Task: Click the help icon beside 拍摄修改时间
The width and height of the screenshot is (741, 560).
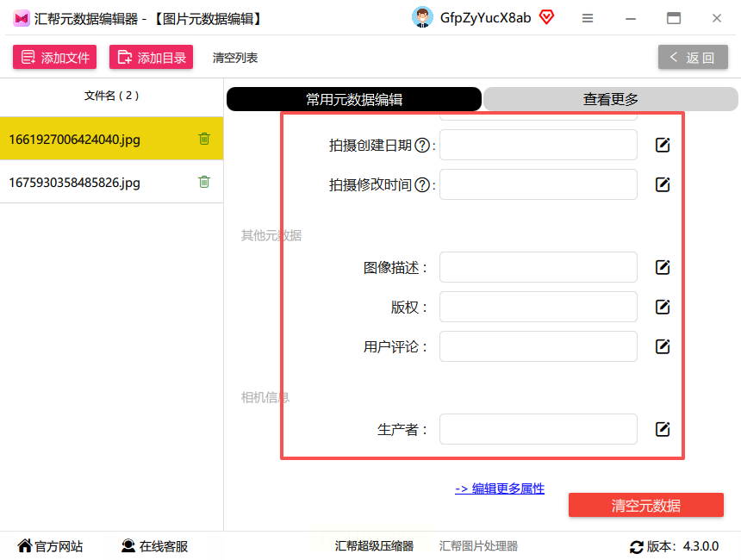Action: pyautogui.click(x=422, y=184)
